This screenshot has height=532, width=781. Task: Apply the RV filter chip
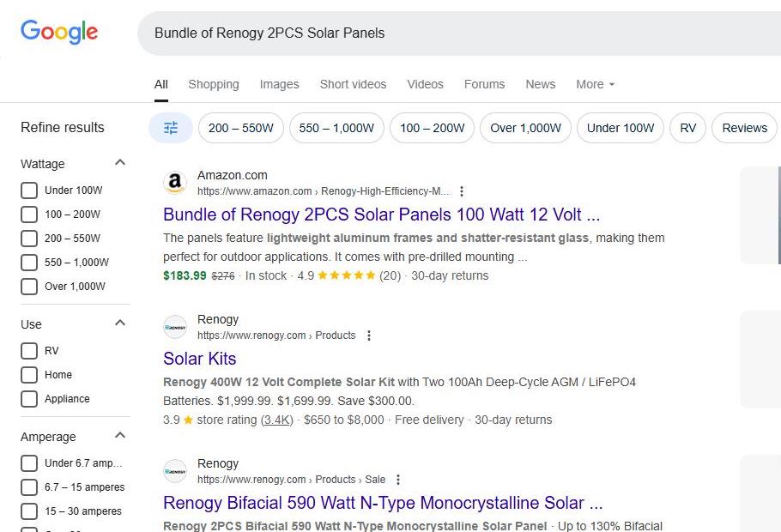pos(687,128)
